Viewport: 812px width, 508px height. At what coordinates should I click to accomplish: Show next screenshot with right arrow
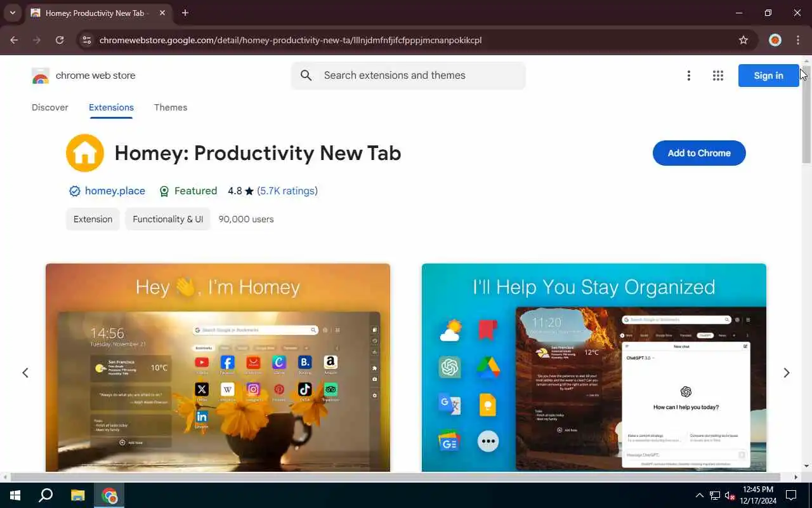[x=787, y=373]
